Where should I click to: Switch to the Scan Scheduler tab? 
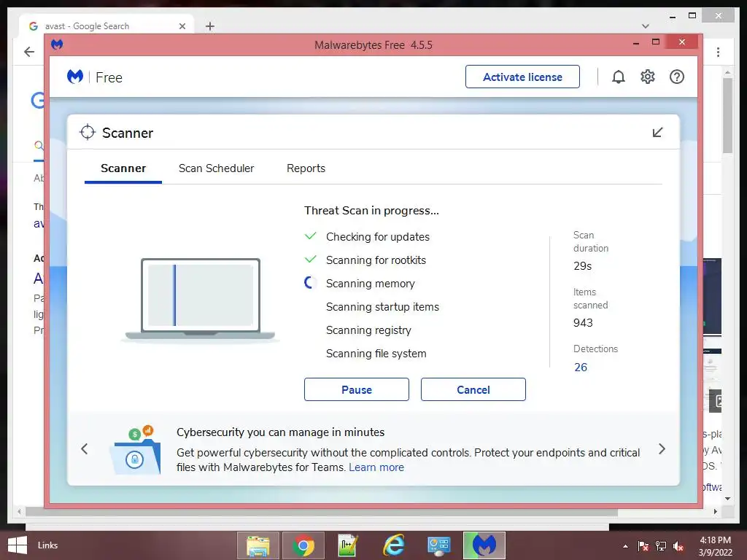point(216,168)
